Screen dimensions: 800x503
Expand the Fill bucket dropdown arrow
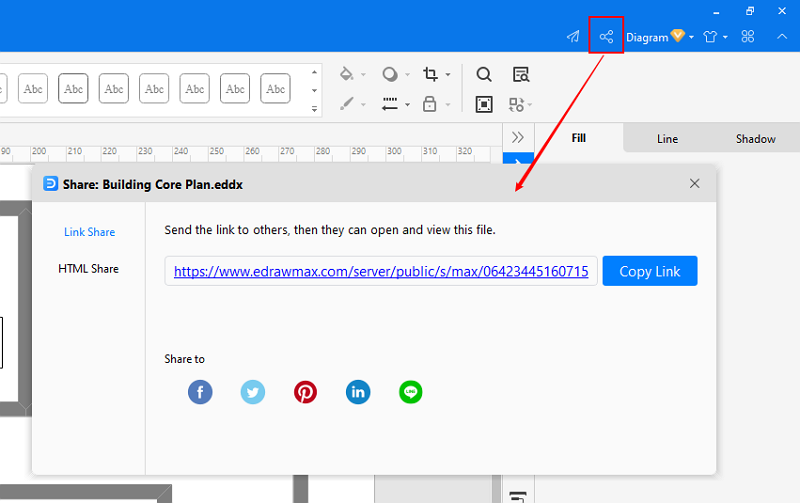(363, 74)
